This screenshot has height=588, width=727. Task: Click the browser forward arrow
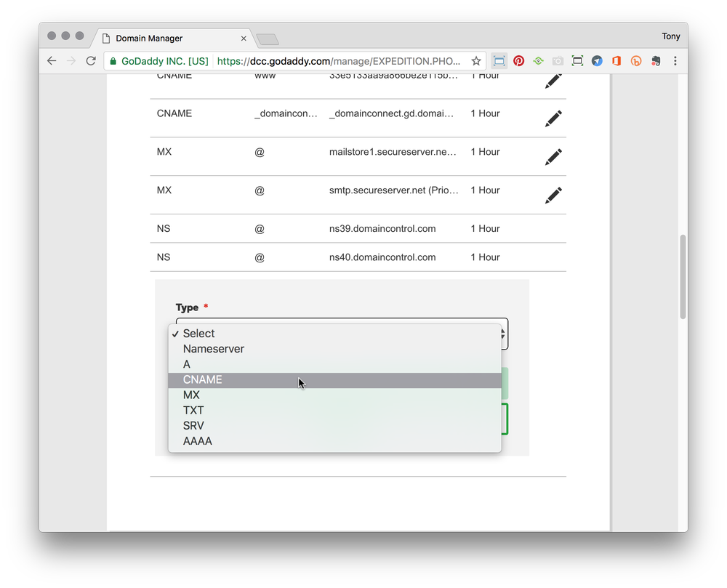pyautogui.click(x=71, y=61)
